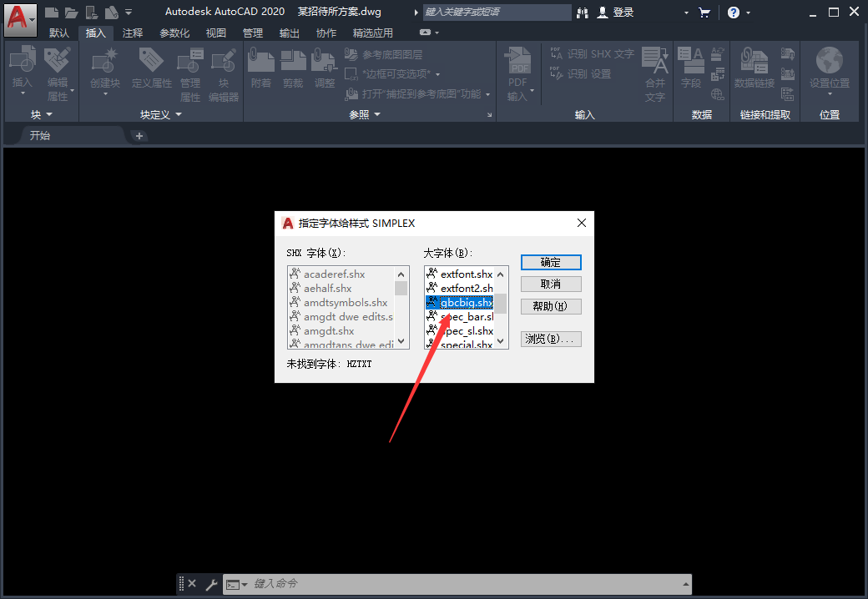Image resolution: width=868 pixels, height=599 pixels.
Task: Switch to the 注释 ribbon tab
Action: tap(133, 33)
